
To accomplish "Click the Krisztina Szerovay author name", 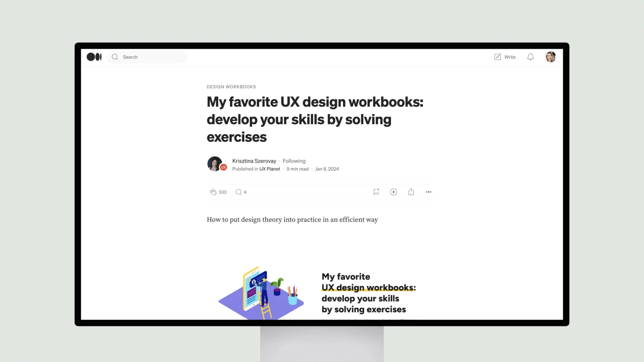I will click(x=254, y=161).
